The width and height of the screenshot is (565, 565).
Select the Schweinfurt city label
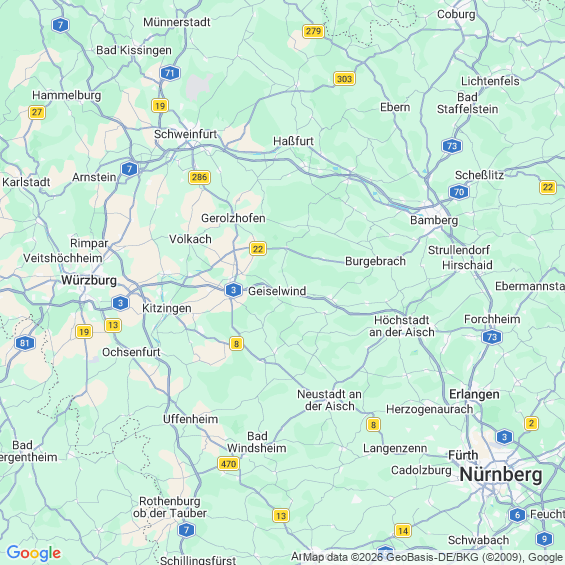(185, 134)
